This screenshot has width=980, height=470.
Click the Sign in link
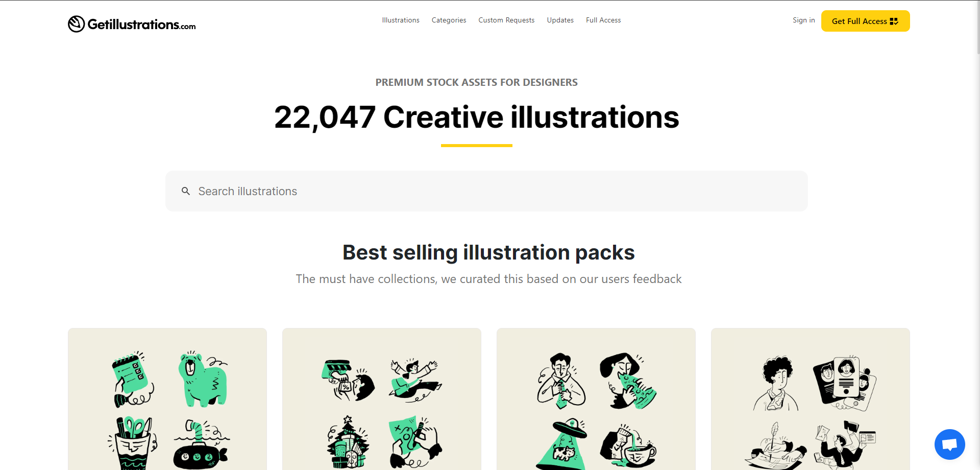(803, 20)
